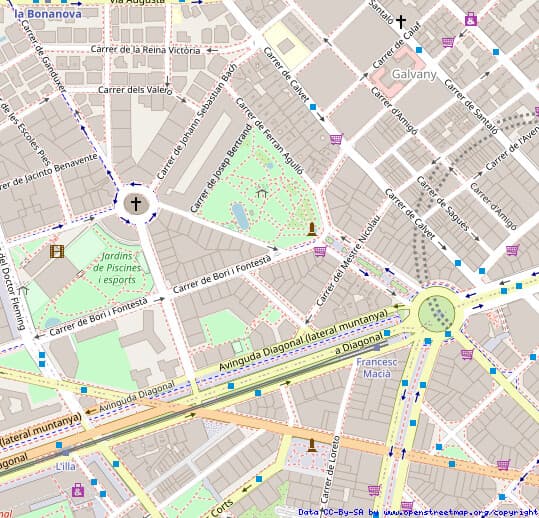The width and height of the screenshot is (539, 518).
Task: Click the church cross icon near Santaló
Action: [x=401, y=22]
